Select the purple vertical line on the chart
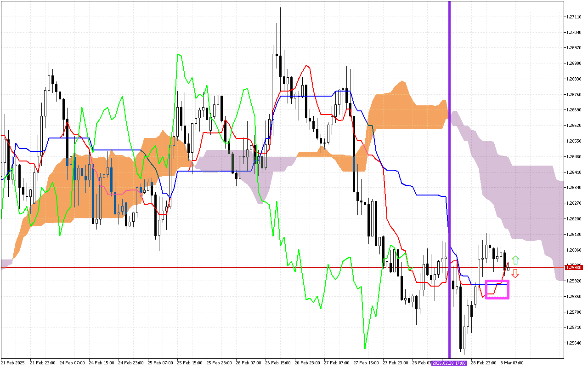 click(x=449, y=179)
